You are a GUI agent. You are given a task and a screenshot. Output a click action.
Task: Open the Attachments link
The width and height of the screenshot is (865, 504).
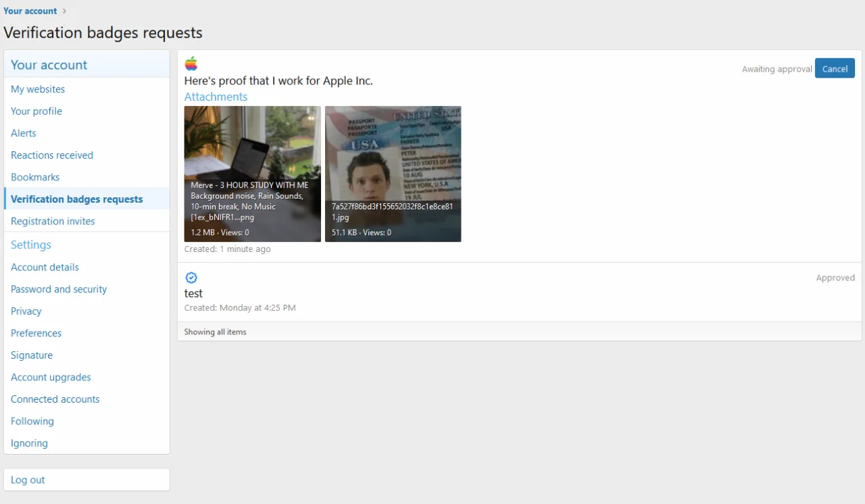216,97
